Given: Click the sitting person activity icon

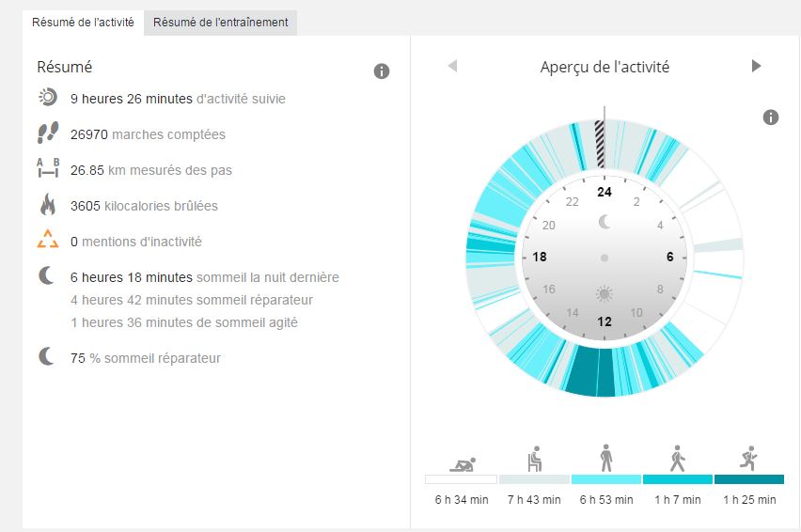Looking at the screenshot, I should click(533, 460).
